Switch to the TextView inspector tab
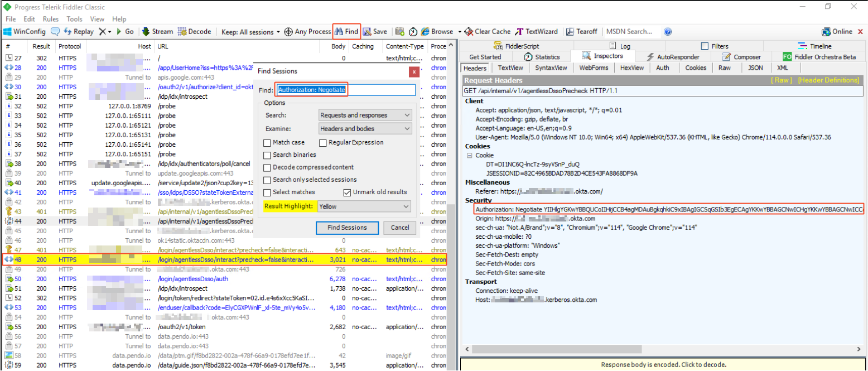This screenshot has width=868, height=371. [x=510, y=68]
